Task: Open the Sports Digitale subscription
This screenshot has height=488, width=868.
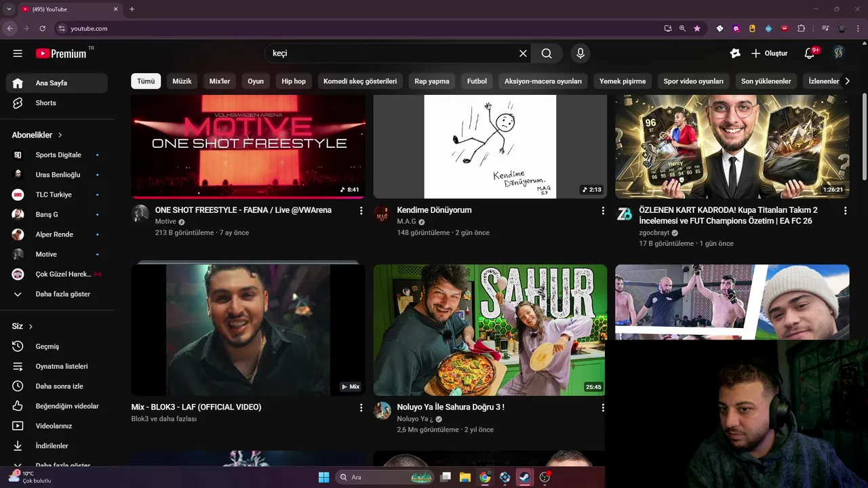Action: pos(57,155)
